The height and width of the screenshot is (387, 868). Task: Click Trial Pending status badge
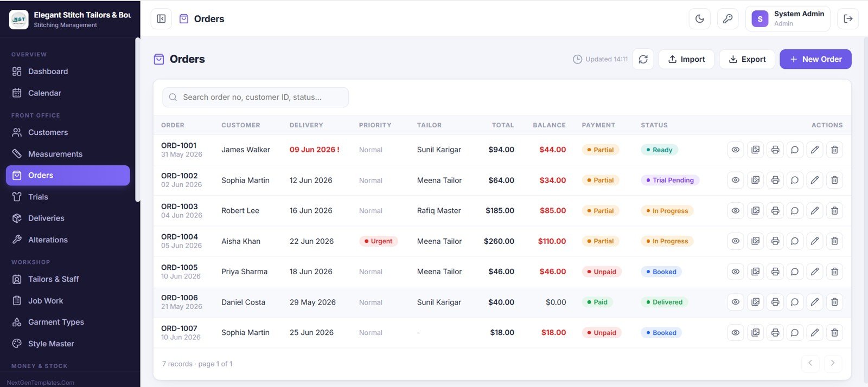(670, 180)
